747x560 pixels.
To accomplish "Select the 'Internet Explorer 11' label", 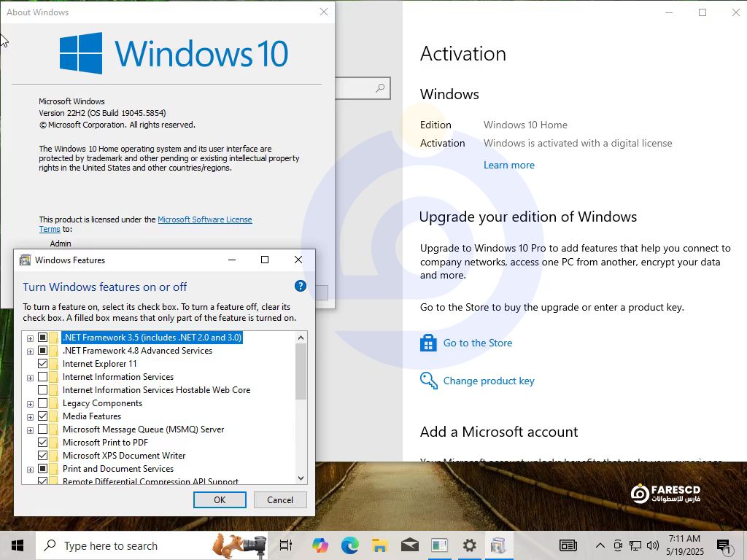I will [99, 364].
